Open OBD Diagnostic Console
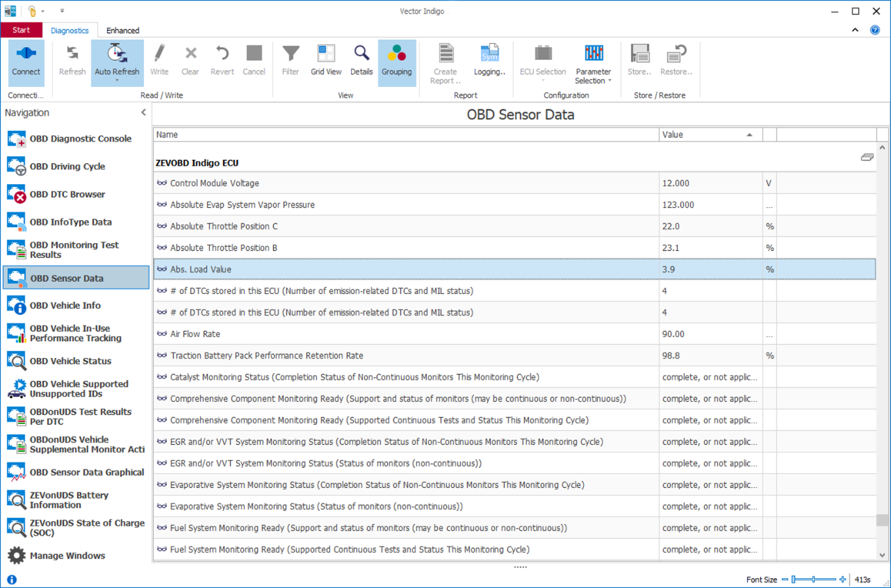891x588 pixels. pyautogui.click(x=76, y=139)
